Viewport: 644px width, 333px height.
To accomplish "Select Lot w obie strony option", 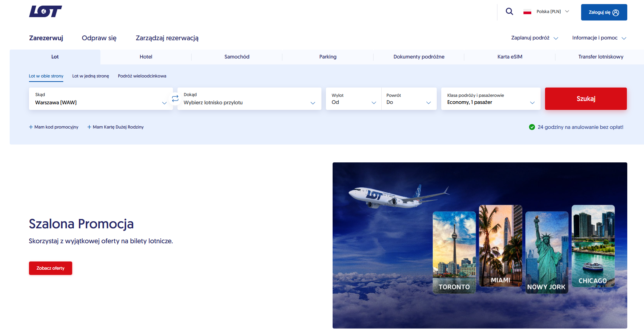I will click(x=46, y=76).
